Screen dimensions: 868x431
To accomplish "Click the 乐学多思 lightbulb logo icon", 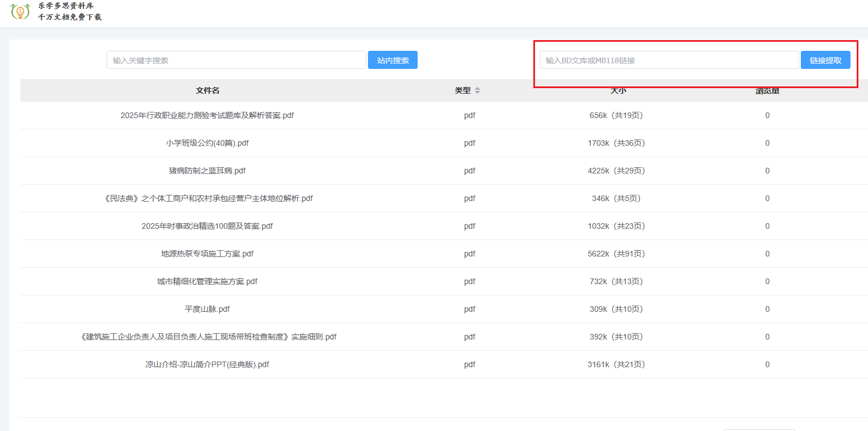I will click(20, 11).
